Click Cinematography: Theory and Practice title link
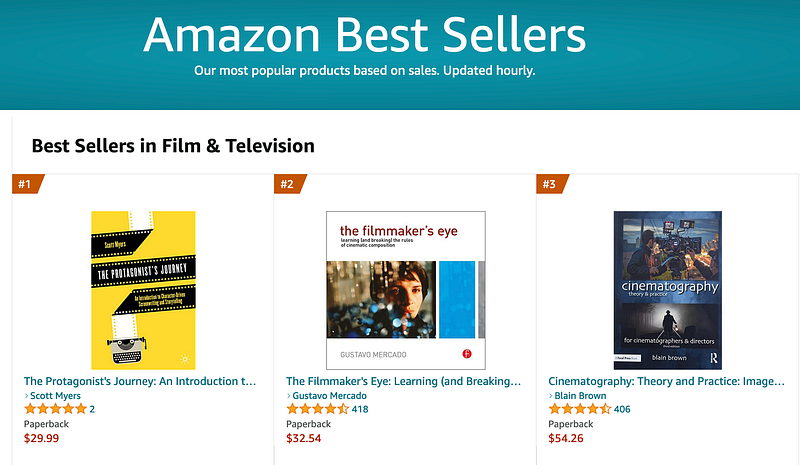The height and width of the screenshot is (465, 800). [x=666, y=381]
